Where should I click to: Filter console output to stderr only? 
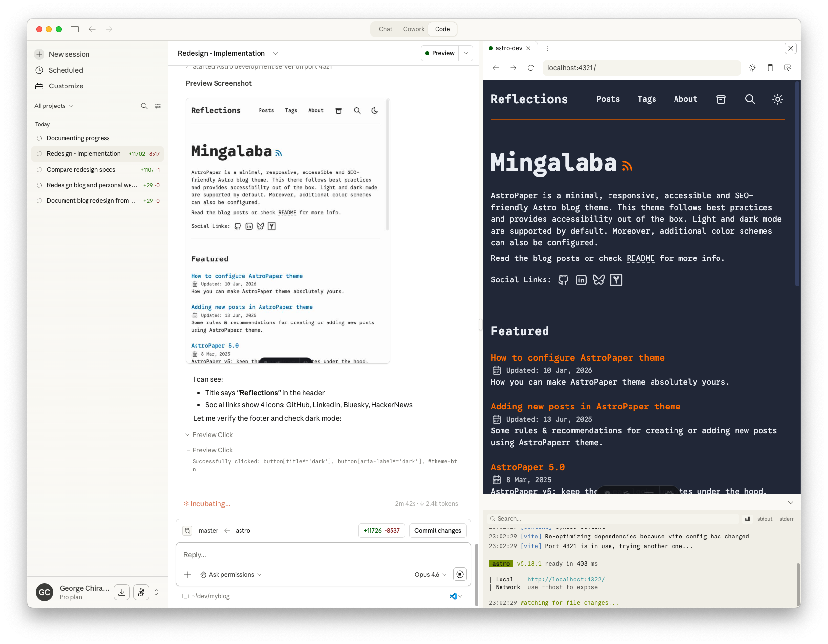click(x=786, y=519)
